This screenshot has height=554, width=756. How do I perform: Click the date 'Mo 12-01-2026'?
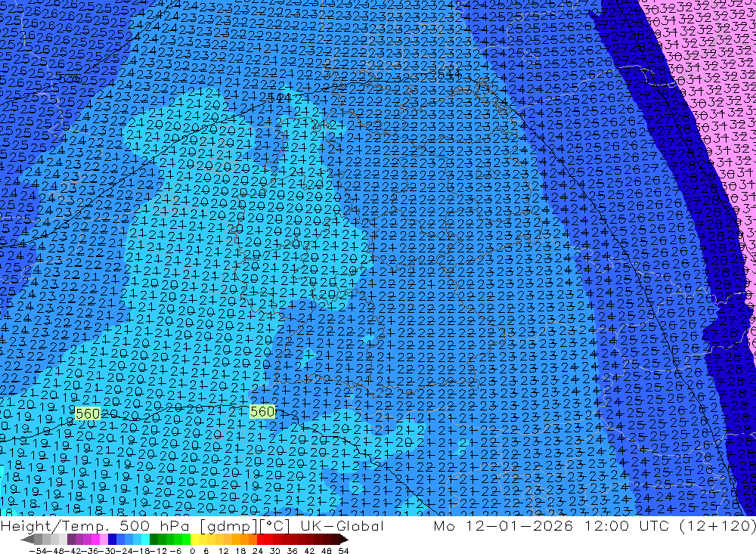(x=503, y=525)
